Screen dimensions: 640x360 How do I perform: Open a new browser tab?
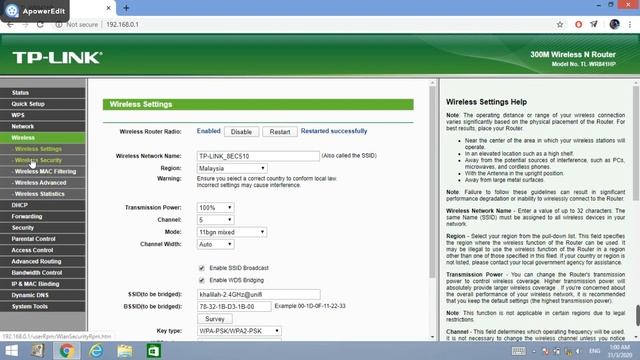126,8
